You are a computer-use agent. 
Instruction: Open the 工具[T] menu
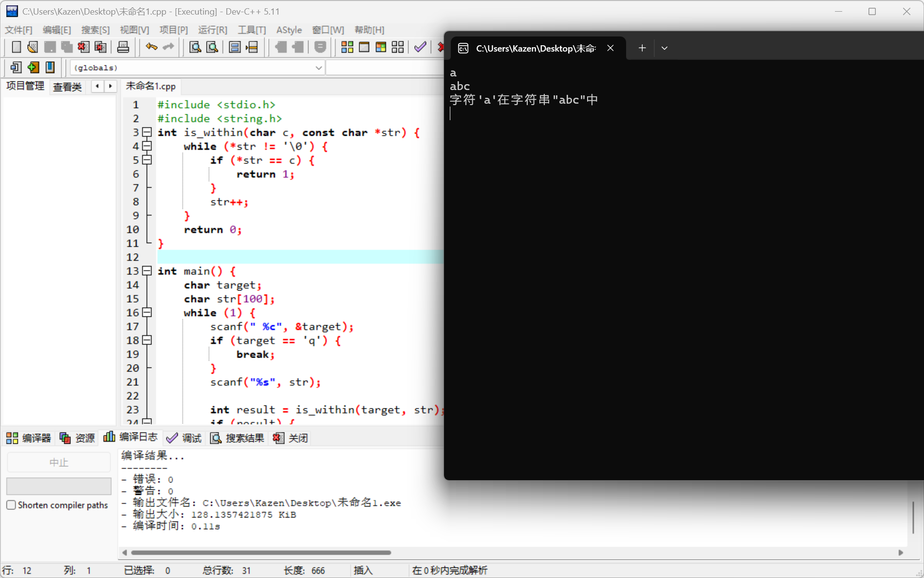pyautogui.click(x=252, y=30)
